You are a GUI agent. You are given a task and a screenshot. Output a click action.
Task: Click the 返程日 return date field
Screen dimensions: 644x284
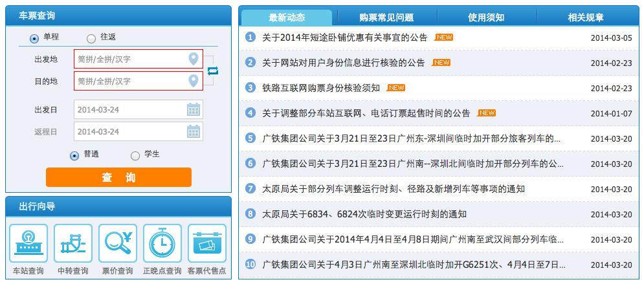click(x=139, y=131)
